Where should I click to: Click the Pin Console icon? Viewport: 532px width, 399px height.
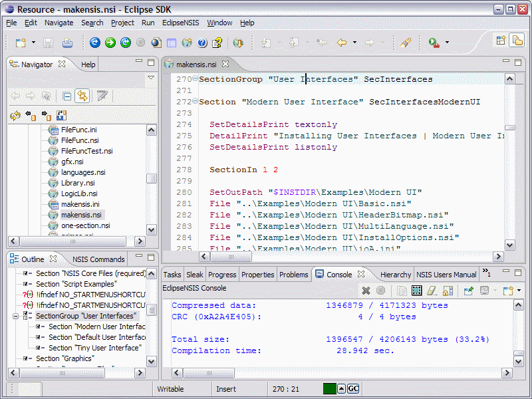pos(469,291)
